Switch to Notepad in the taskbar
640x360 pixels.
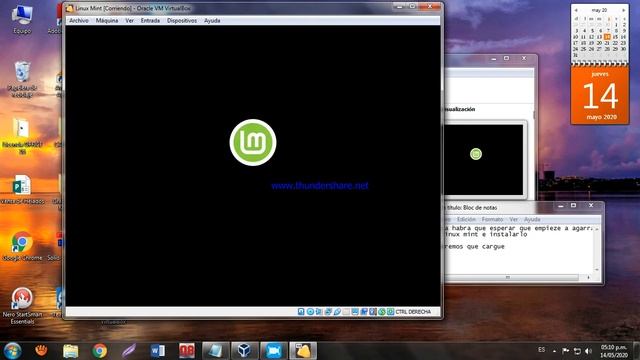click(x=216, y=351)
